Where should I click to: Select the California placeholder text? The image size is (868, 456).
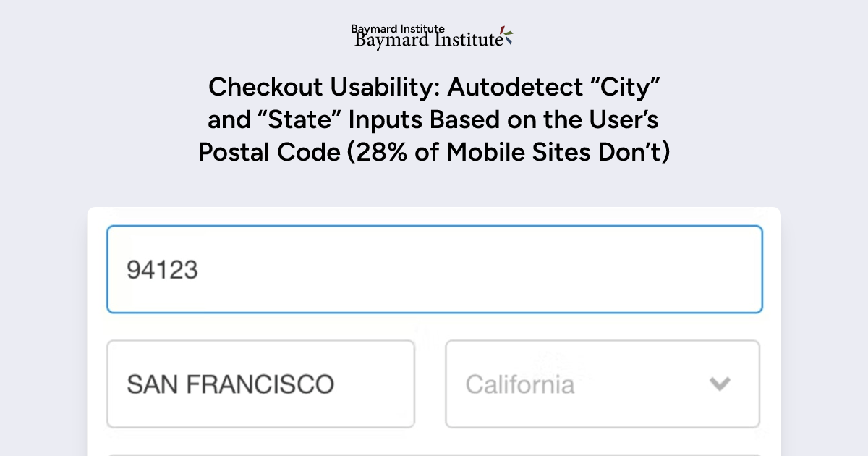point(519,384)
